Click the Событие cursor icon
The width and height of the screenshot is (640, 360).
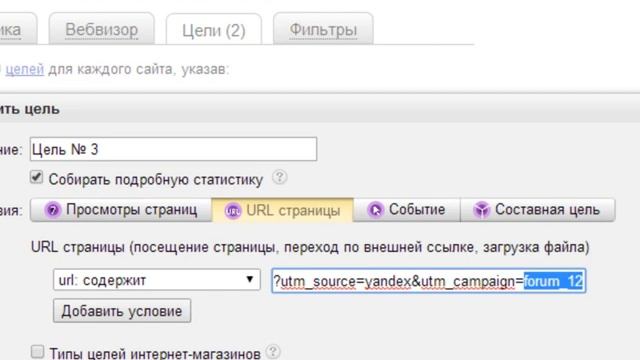[x=376, y=210]
